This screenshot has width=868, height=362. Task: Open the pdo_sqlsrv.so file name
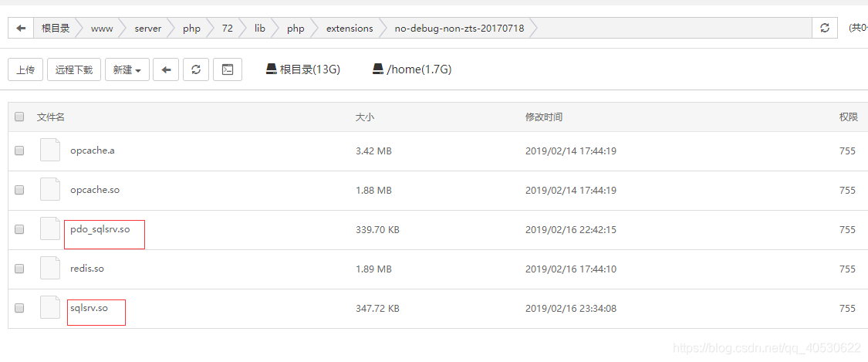100,229
